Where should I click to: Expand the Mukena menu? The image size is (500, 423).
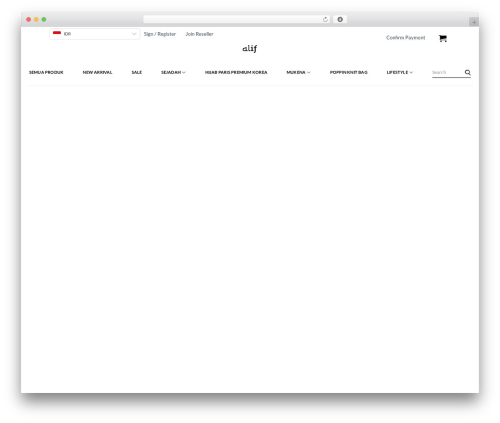(x=298, y=72)
